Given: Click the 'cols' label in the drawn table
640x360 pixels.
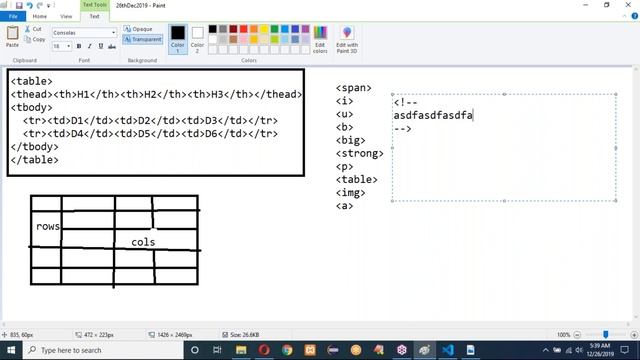Looking at the screenshot, I should point(143,242).
